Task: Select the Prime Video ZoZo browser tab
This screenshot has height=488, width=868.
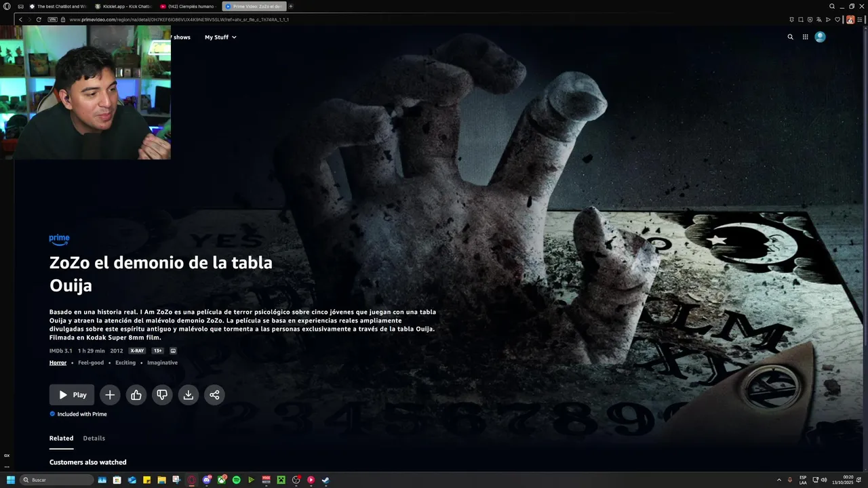Action: pos(253,6)
